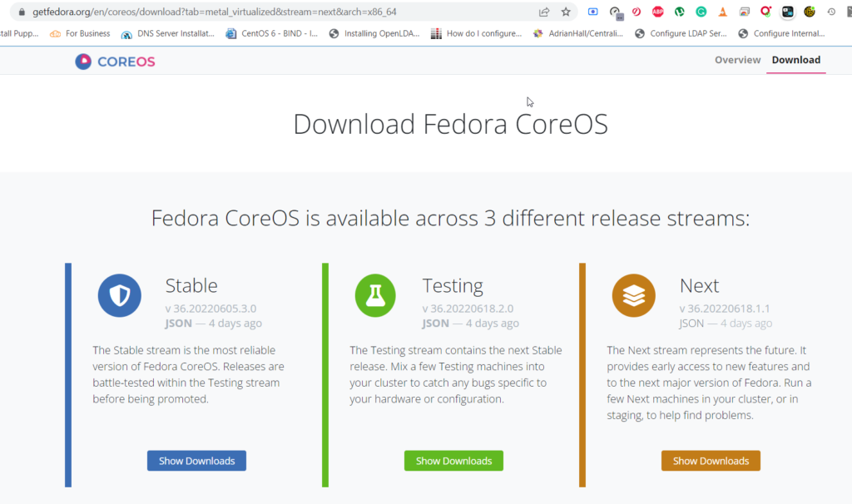Open the DNS Server Installat... bookmark
852x504 pixels.
pyautogui.click(x=167, y=33)
